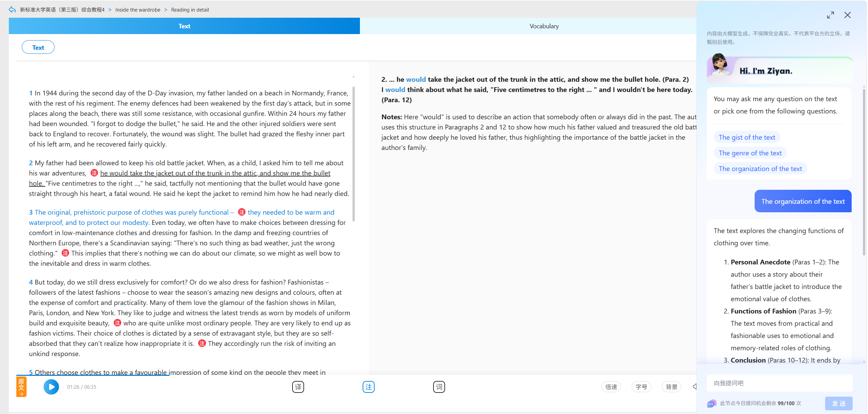868x414 pixels.
Task: Click the red annotation marker in paragraph 2
Action: coord(94,173)
